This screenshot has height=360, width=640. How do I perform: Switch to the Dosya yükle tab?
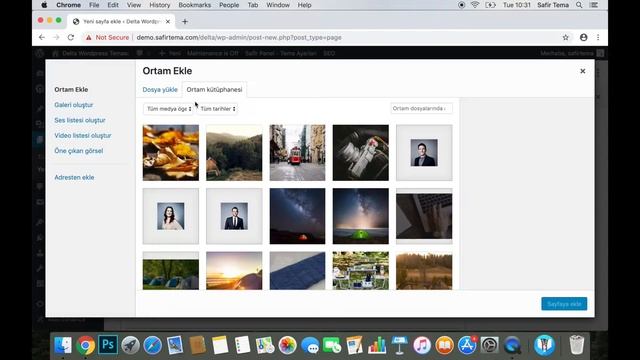[x=160, y=89]
